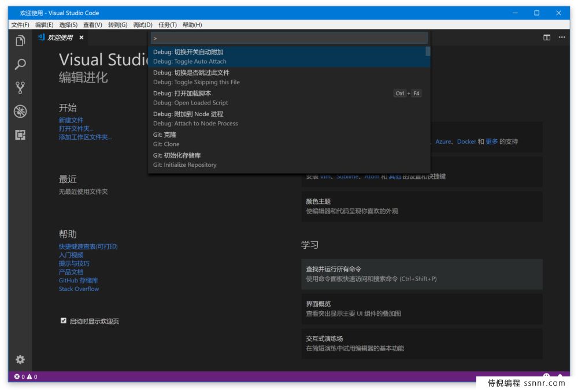Open the 查找并运行所有命令 card
The image size is (578, 392).
(x=422, y=274)
